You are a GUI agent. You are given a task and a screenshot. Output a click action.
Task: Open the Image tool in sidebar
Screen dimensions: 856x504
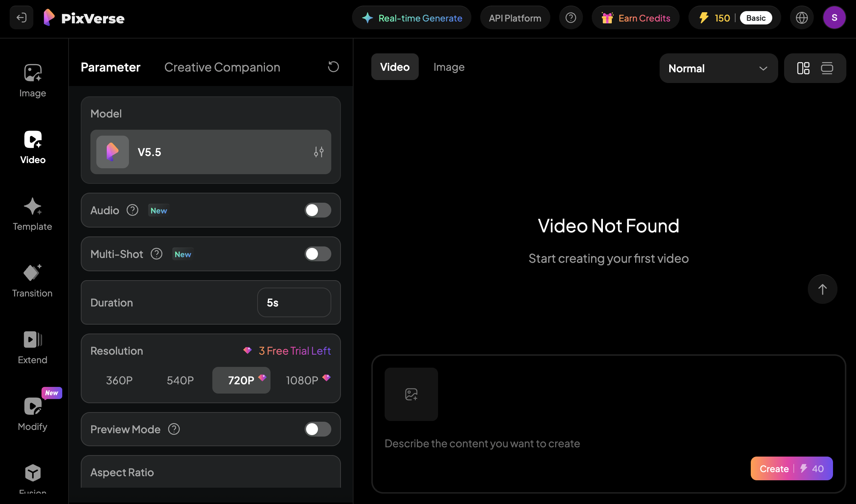33,80
